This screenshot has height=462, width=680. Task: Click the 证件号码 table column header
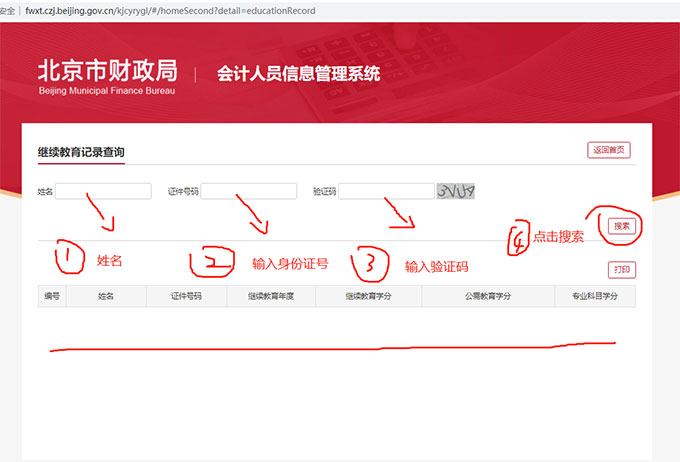pyautogui.click(x=186, y=296)
